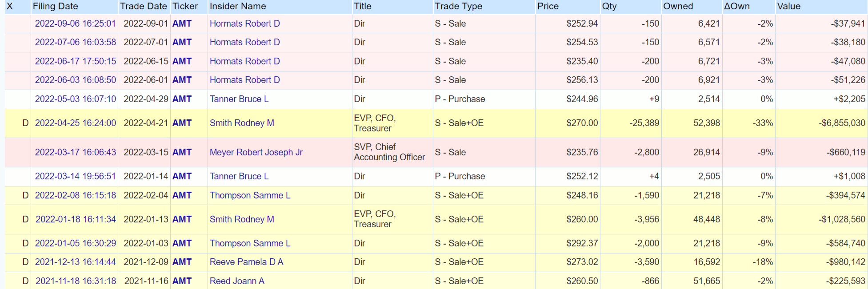Sort by the Price column header
Viewport: 868px width, 289px height.
coord(548,6)
